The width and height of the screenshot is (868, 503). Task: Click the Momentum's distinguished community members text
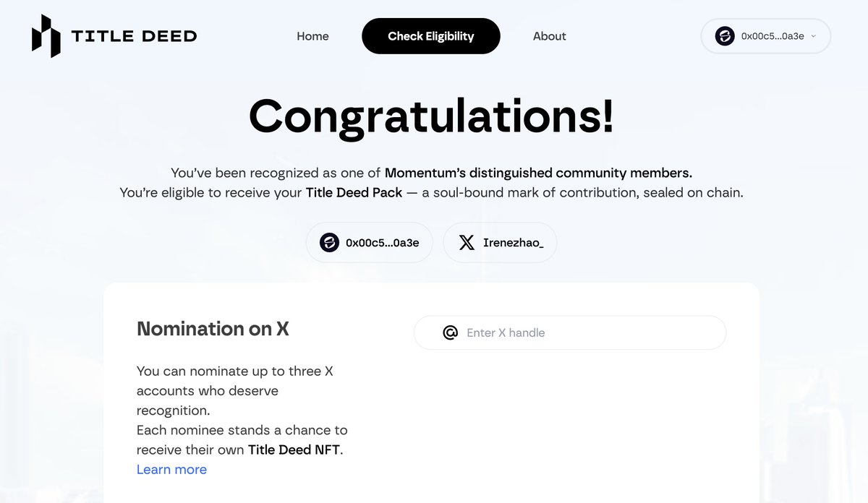[x=538, y=173]
